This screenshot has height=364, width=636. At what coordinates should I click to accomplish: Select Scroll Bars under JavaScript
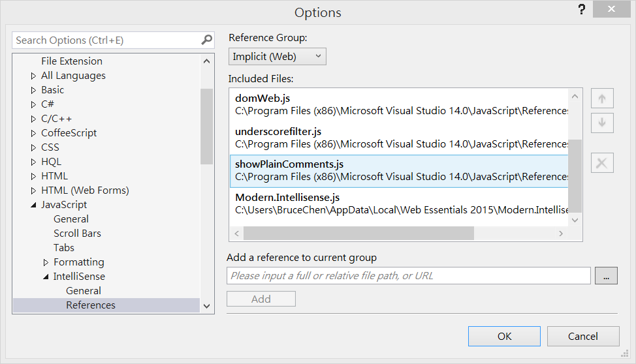click(77, 234)
